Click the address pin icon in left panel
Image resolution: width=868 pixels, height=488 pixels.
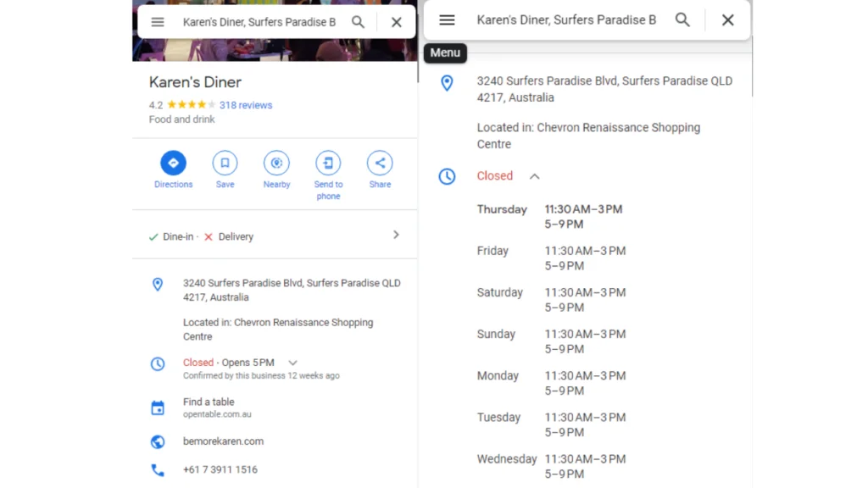click(x=158, y=285)
